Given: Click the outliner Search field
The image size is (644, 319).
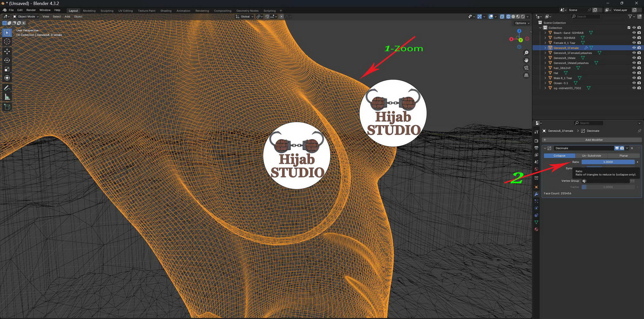Looking at the screenshot, I should (x=586, y=17).
